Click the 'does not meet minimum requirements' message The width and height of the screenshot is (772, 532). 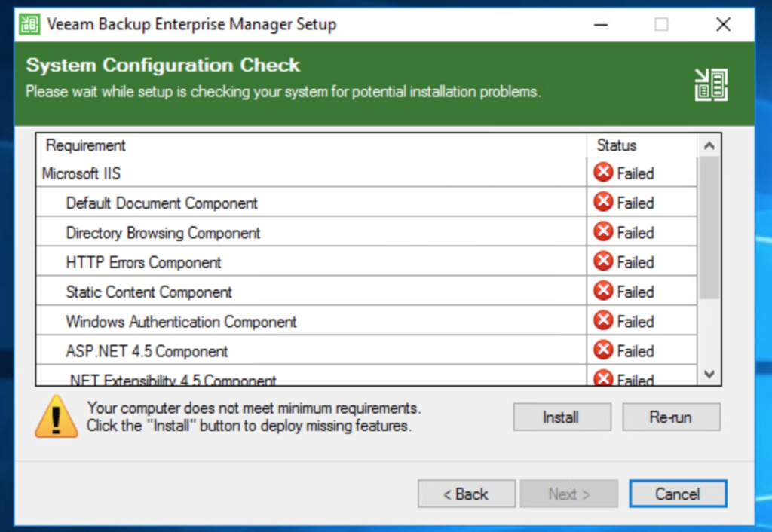pyautogui.click(x=253, y=417)
